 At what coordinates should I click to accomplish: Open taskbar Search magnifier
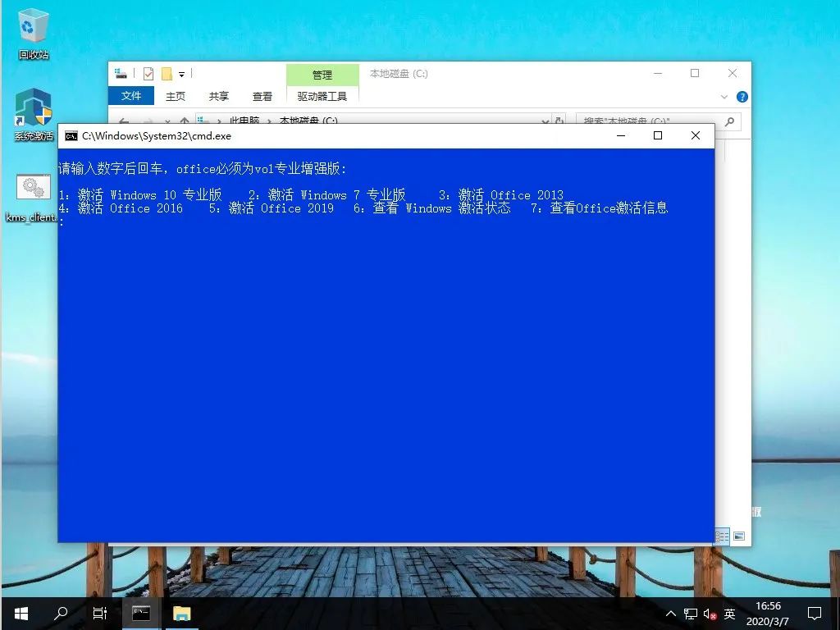click(x=61, y=614)
